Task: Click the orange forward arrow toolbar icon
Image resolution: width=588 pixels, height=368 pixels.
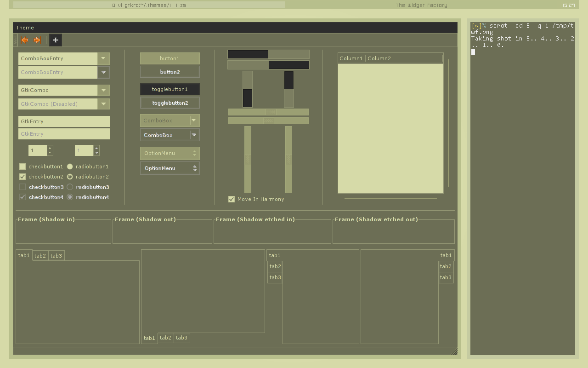Action: 38,40
